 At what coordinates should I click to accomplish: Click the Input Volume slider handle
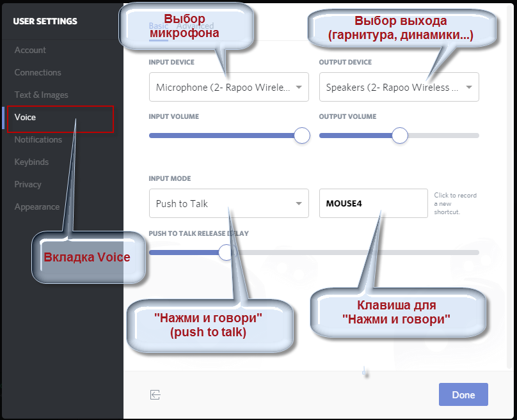(x=302, y=136)
